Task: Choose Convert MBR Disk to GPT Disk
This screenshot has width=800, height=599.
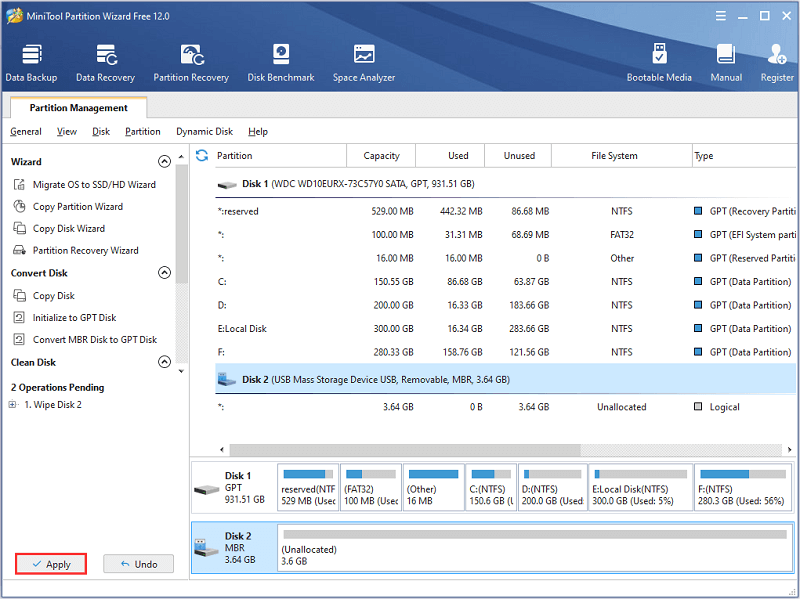Action: 95,339
